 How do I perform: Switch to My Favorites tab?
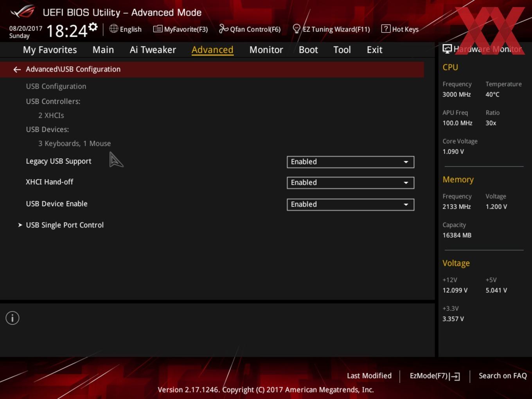50,50
